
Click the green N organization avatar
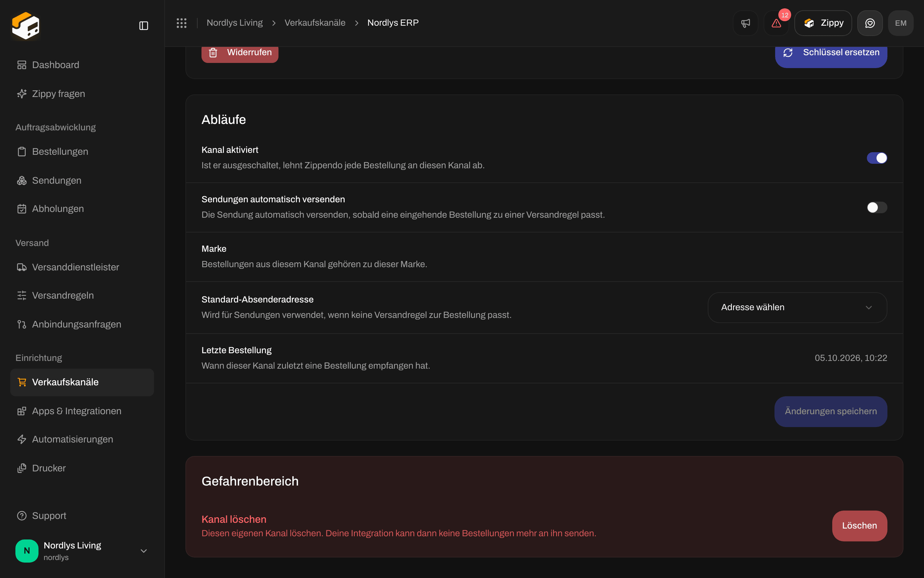pos(27,550)
